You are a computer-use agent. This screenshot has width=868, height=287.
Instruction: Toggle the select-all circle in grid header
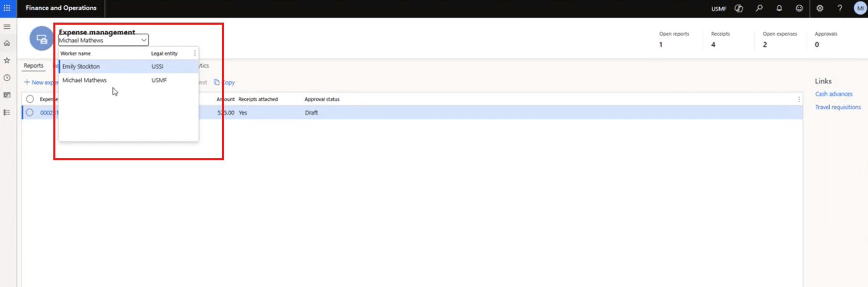[x=30, y=99]
